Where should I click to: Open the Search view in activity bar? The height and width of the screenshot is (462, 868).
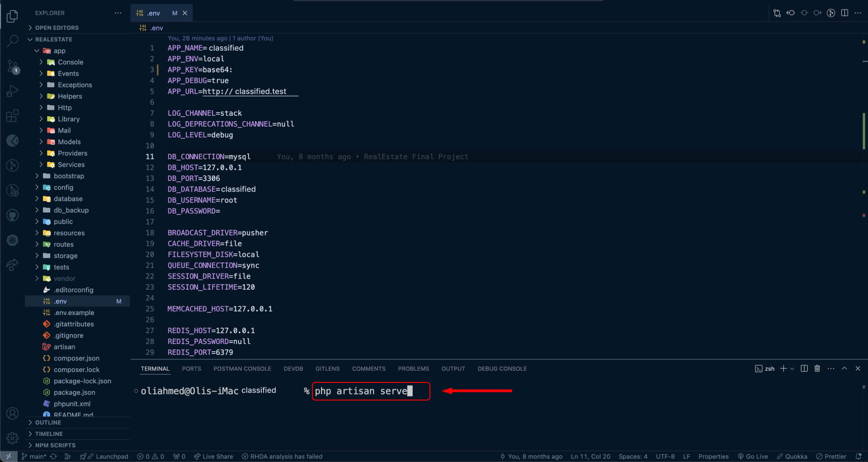[12, 41]
